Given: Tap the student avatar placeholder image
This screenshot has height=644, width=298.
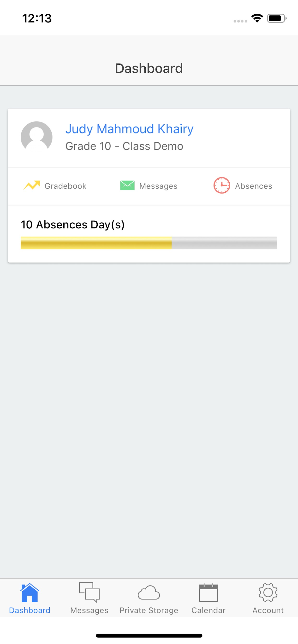Looking at the screenshot, I should click(x=36, y=137).
